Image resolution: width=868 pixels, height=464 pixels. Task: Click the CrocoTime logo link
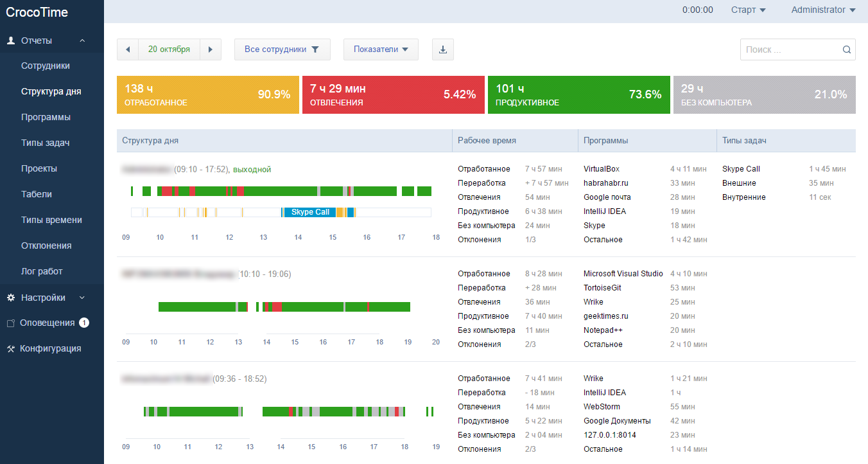(x=37, y=12)
